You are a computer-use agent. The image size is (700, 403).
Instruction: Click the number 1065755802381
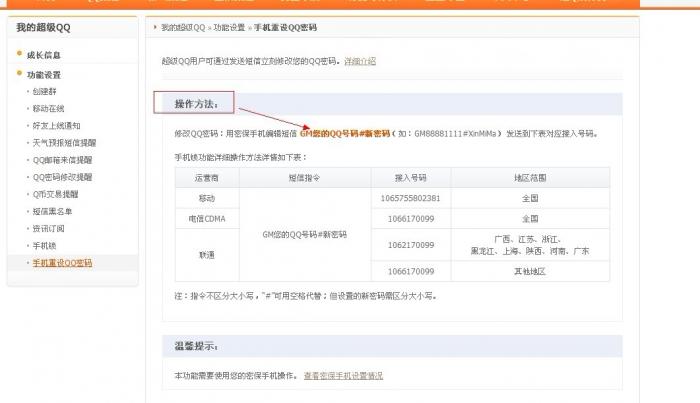pos(410,198)
